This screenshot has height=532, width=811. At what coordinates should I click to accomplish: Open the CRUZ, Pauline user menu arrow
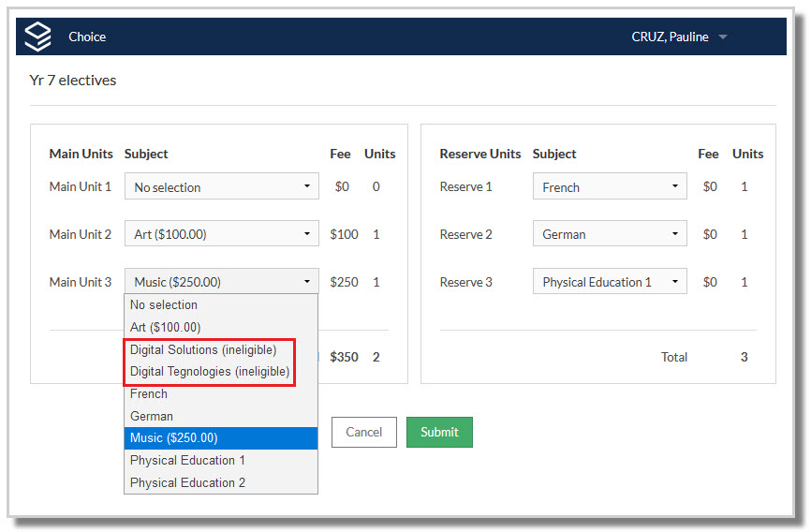coord(723,37)
